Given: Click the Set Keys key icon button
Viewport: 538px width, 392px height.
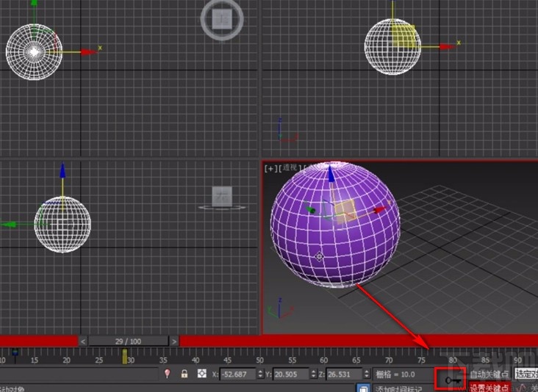Looking at the screenshot, I should point(452,380).
